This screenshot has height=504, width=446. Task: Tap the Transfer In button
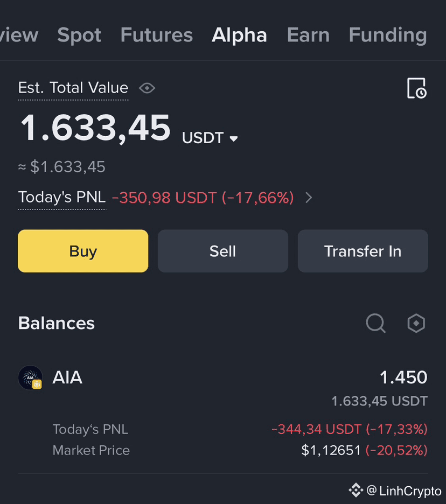coord(363,251)
